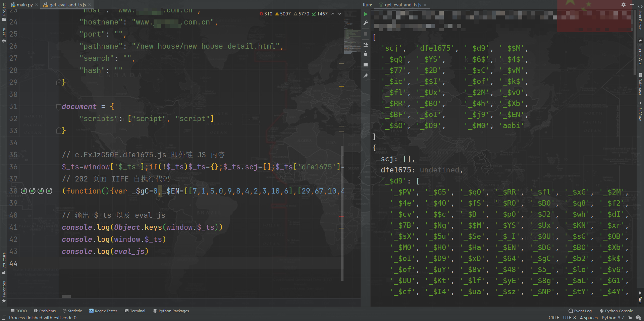Collapse code block fold at line 29

tap(59, 82)
